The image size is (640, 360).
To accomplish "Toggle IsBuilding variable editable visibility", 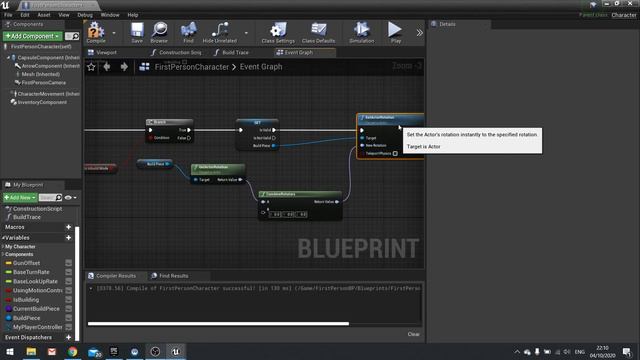I will point(69,300).
